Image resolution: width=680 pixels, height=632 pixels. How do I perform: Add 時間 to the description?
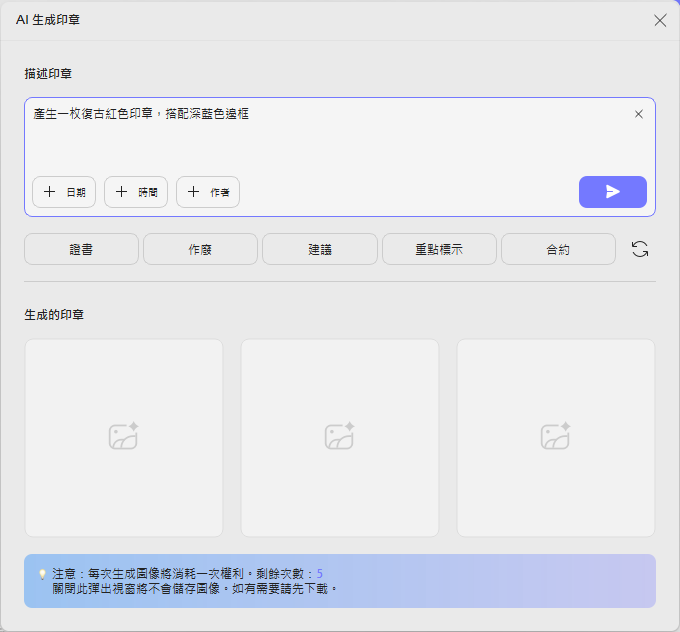(136, 192)
